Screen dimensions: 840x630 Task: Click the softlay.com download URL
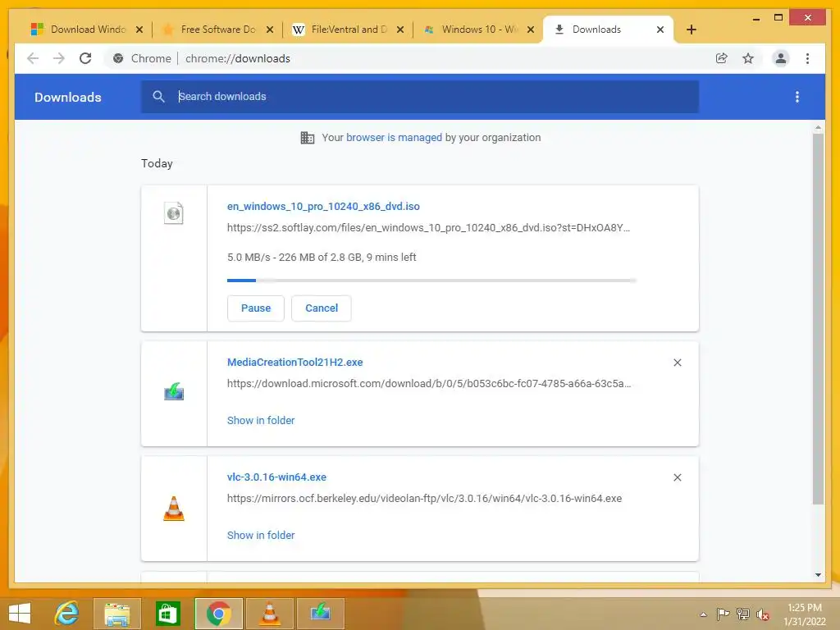click(428, 228)
